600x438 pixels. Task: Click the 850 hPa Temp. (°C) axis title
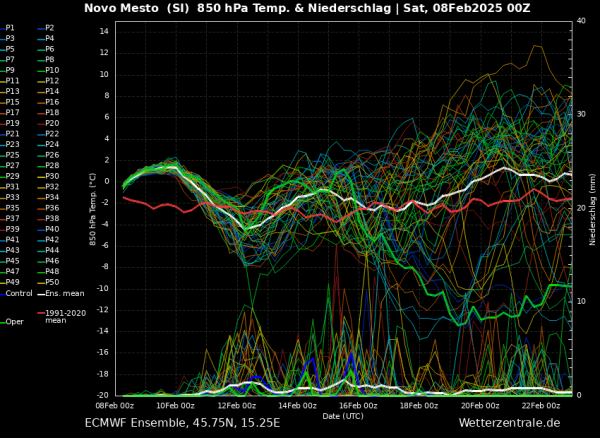click(x=93, y=209)
